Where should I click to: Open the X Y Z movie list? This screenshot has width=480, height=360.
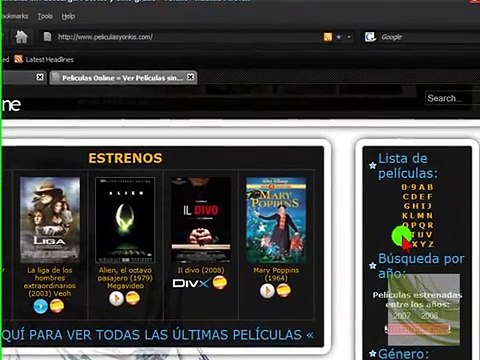[x=423, y=244]
